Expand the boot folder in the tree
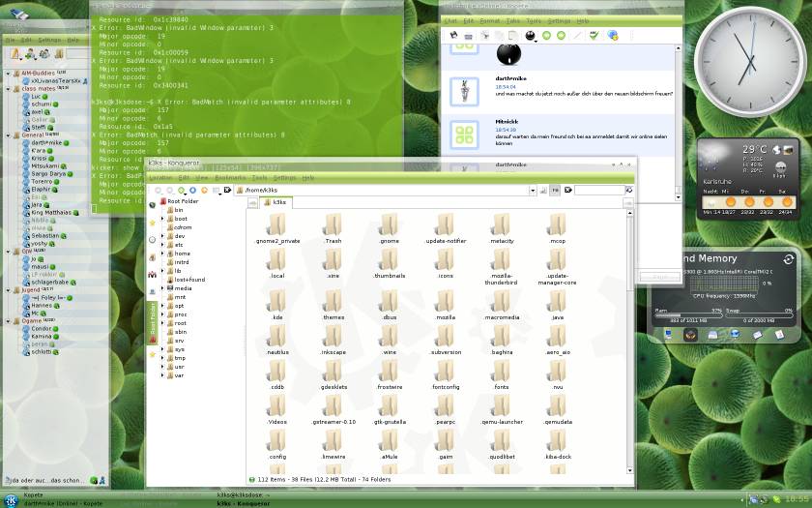812x508 pixels. (x=162, y=219)
